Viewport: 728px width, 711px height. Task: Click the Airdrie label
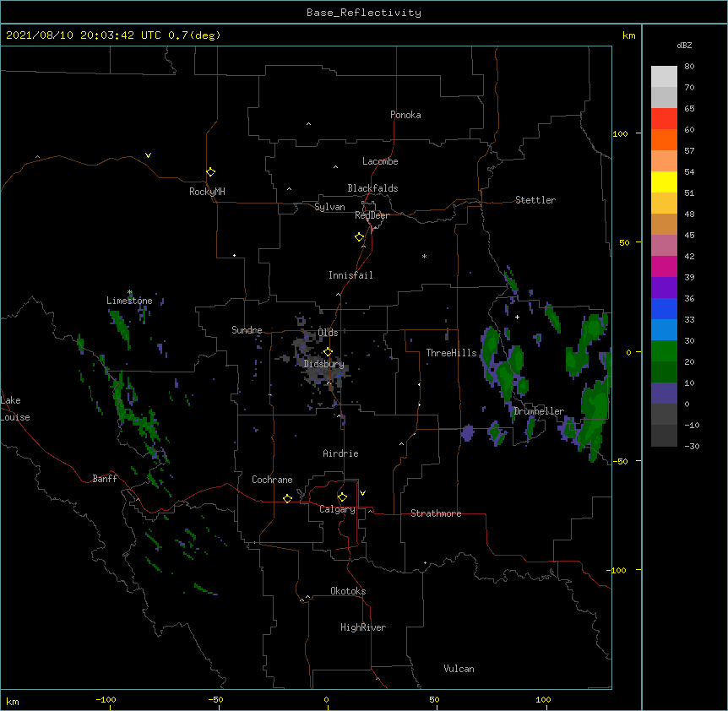[x=341, y=453]
